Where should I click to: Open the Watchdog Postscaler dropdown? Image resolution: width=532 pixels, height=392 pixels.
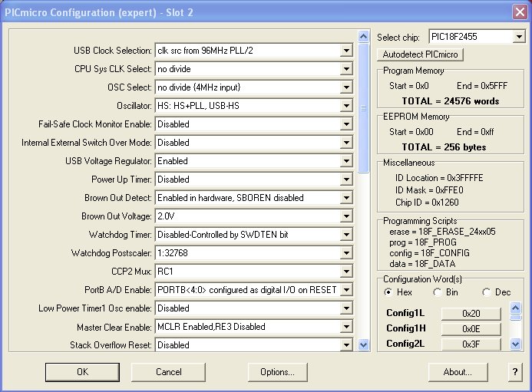click(x=346, y=252)
